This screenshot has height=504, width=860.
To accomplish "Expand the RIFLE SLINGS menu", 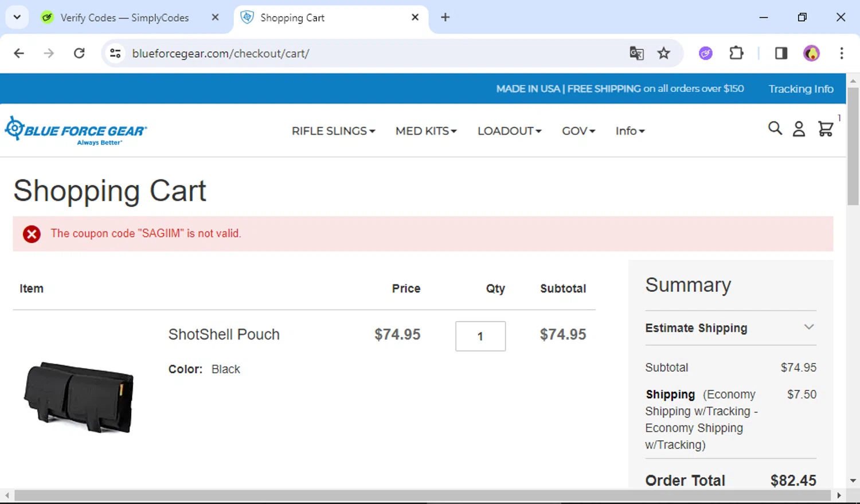I will tap(333, 131).
